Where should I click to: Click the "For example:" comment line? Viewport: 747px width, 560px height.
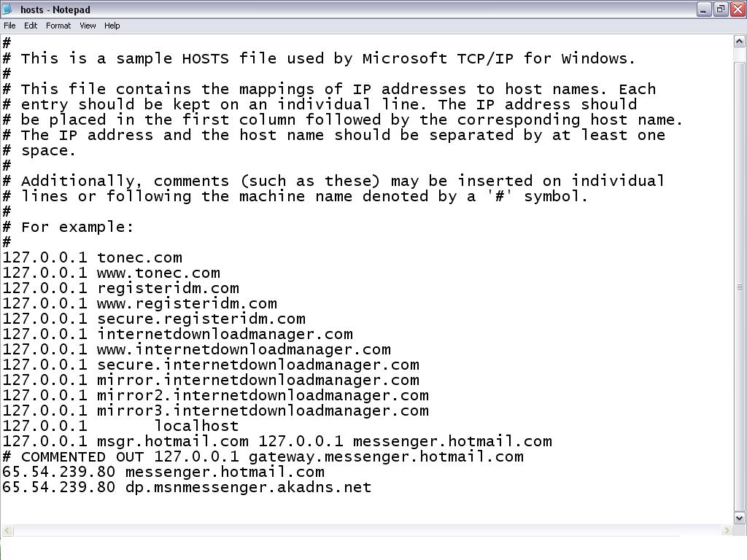pos(77,227)
